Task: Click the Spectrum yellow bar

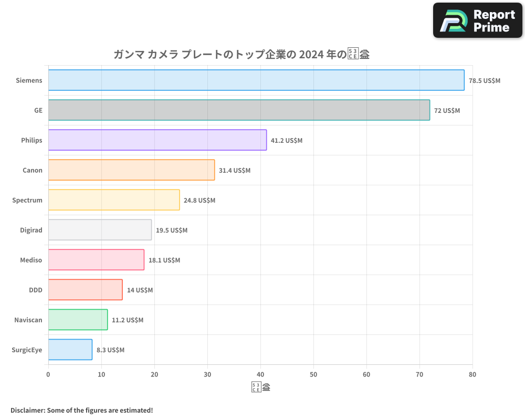Action: tap(114, 200)
